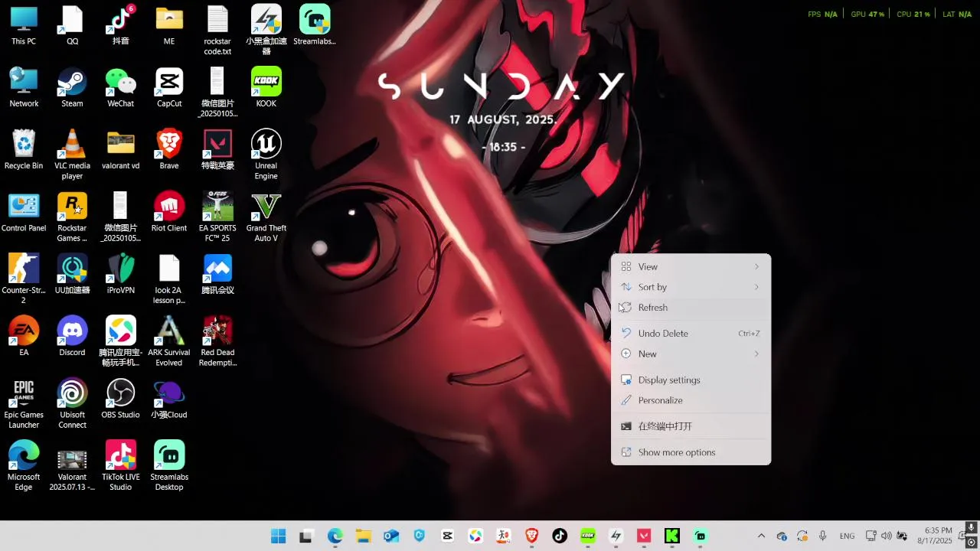Select the Unreal Engine icon
Screen dimensions: 980x551
pyautogui.click(x=266, y=155)
